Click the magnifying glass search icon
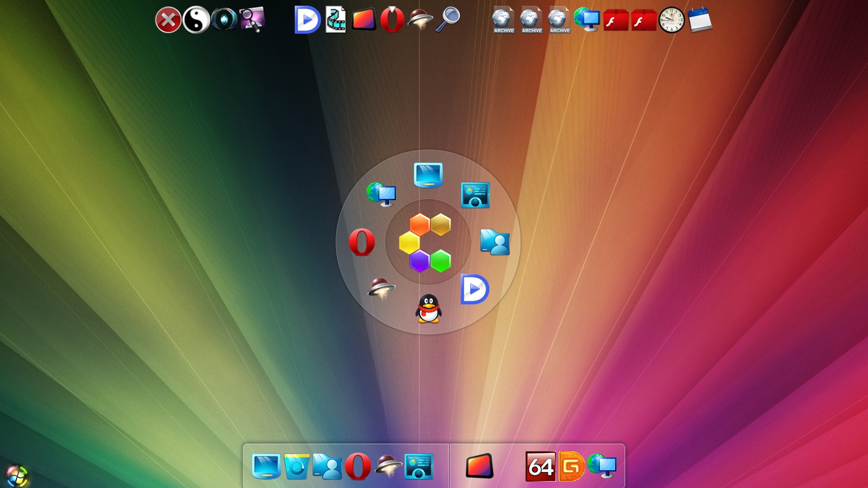The image size is (868, 488). [448, 20]
